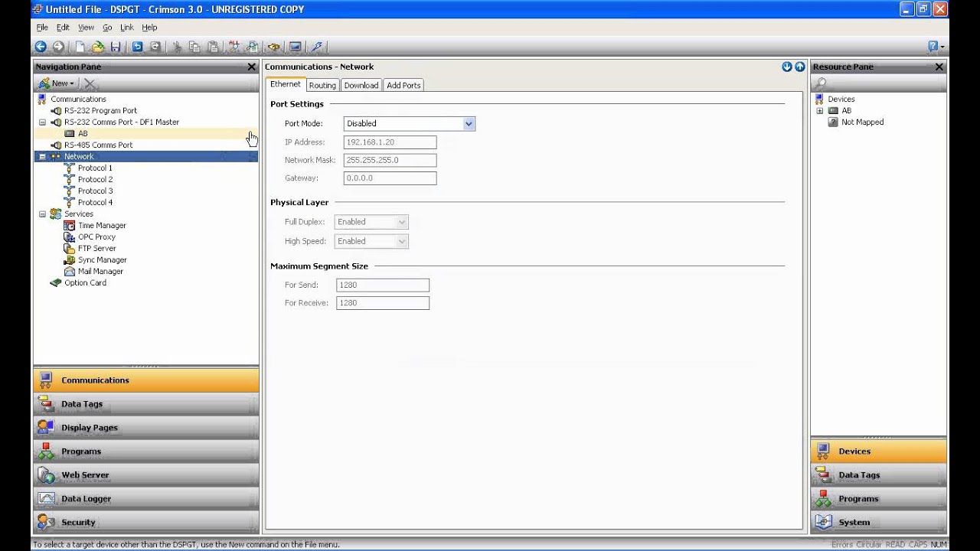Click the Undo toolbar icon
This screenshot has height=551, width=980.
click(x=137, y=47)
